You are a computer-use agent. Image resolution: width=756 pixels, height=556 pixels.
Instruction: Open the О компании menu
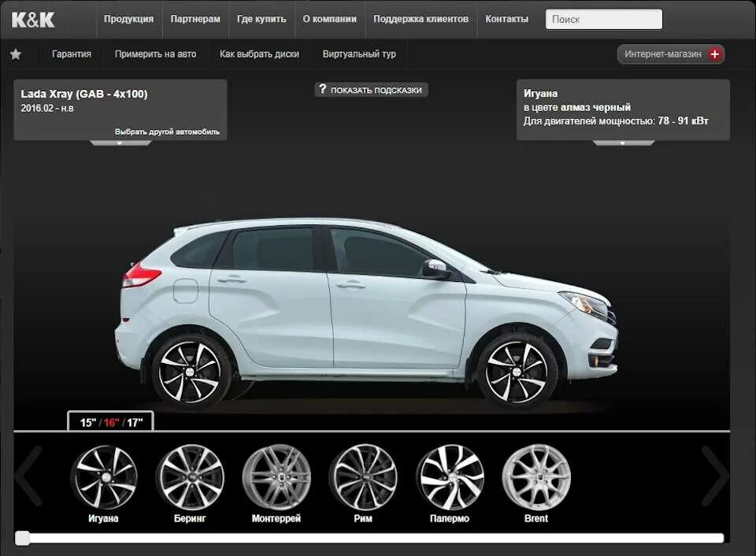(330, 19)
